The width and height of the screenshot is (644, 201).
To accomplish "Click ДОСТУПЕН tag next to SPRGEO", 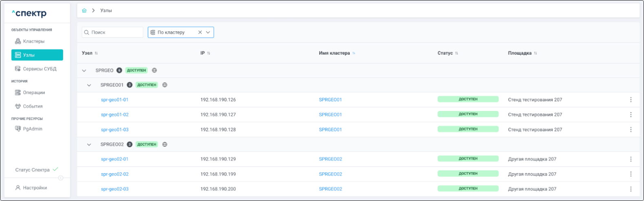I will (x=136, y=71).
